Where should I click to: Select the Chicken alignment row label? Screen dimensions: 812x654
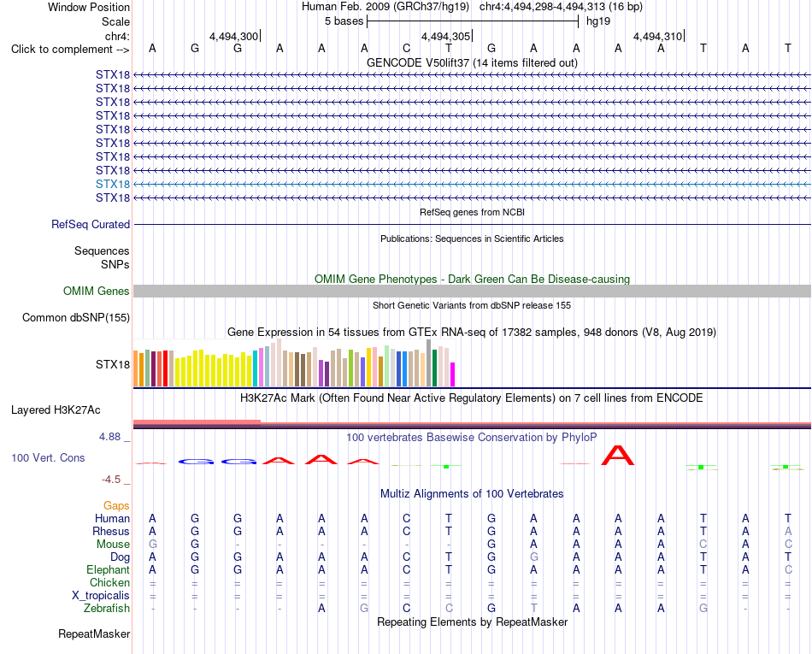(109, 583)
